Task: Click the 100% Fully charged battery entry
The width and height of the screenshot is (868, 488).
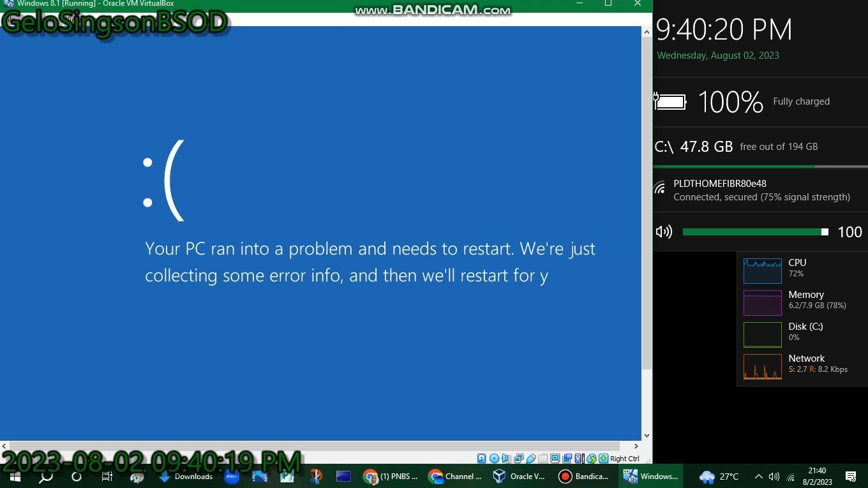Action: tap(760, 101)
